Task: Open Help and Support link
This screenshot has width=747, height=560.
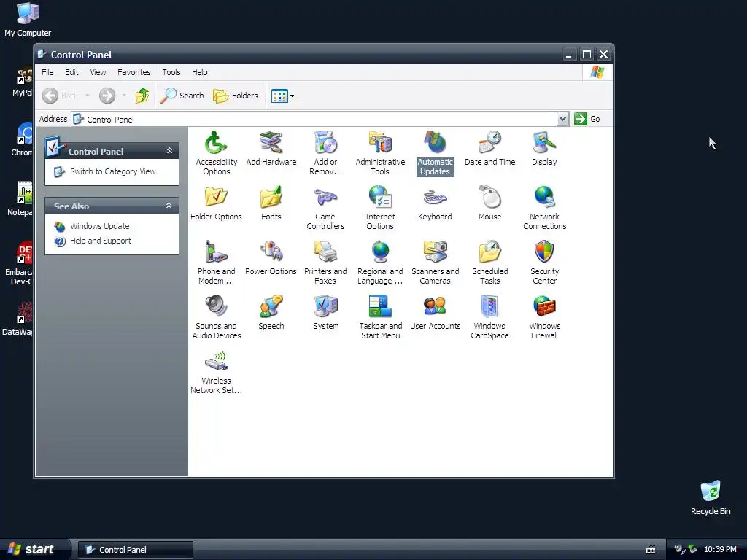Action: [101, 241]
